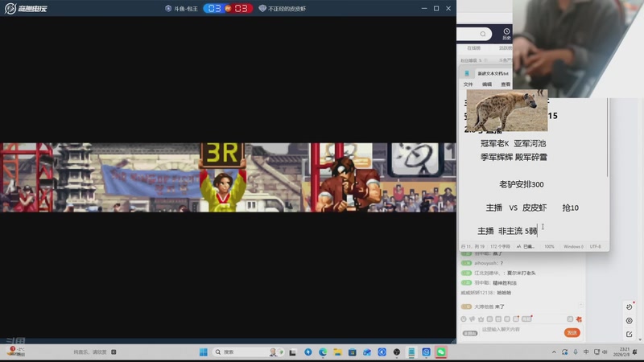Viewport: 644px width, 362px height.
Task: Click the 冠军老K 亚军河池 line in Notepad
Action: 513,143
